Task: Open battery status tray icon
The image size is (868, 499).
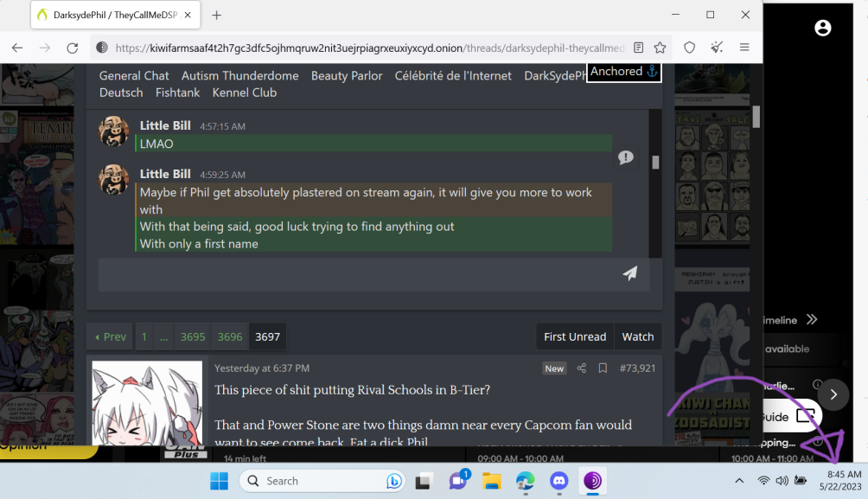Action: [x=801, y=480]
